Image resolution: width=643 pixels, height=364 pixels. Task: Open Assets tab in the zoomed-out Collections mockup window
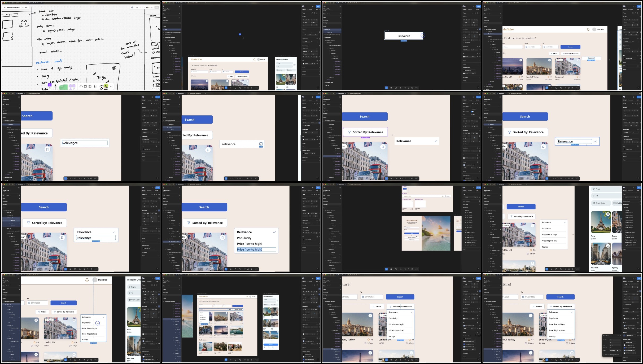point(168,286)
